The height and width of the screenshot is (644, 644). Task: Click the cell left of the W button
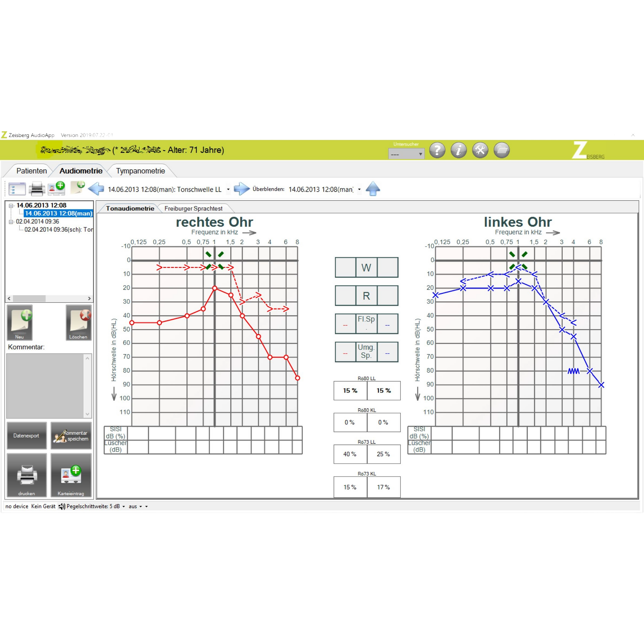(345, 267)
